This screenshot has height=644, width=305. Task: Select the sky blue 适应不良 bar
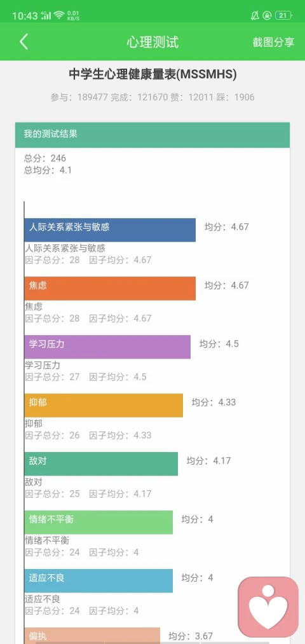click(x=98, y=581)
